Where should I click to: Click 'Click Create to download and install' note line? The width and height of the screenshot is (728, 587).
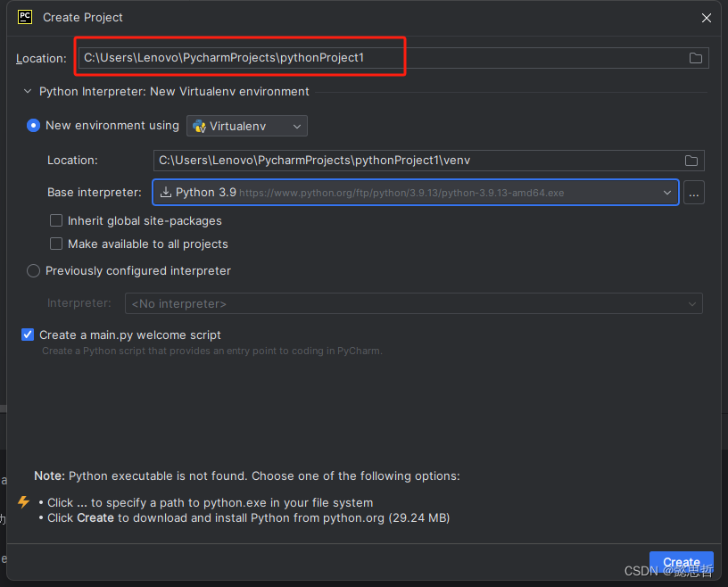coord(248,517)
